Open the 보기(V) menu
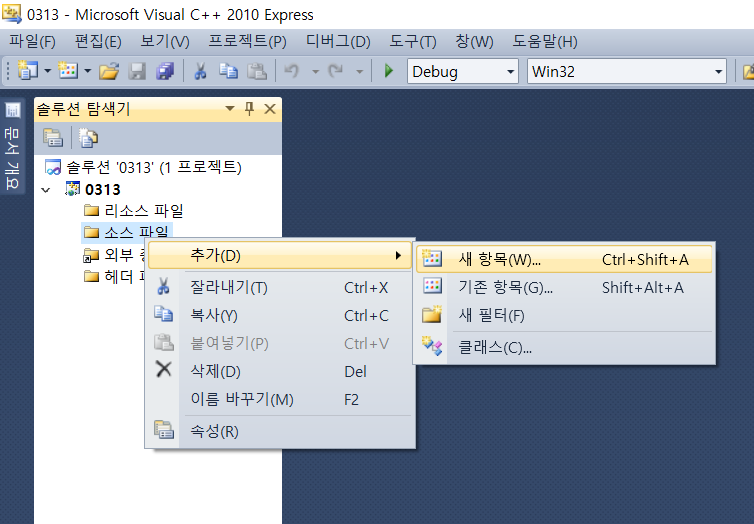Image resolution: width=754 pixels, height=524 pixels. point(165,41)
